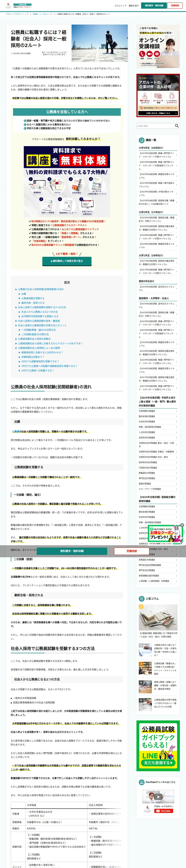Viewport: 186px width, 868px height.
Task: Click the 電話 phone icon in online consultation banner
Action: tap(142, 54)
